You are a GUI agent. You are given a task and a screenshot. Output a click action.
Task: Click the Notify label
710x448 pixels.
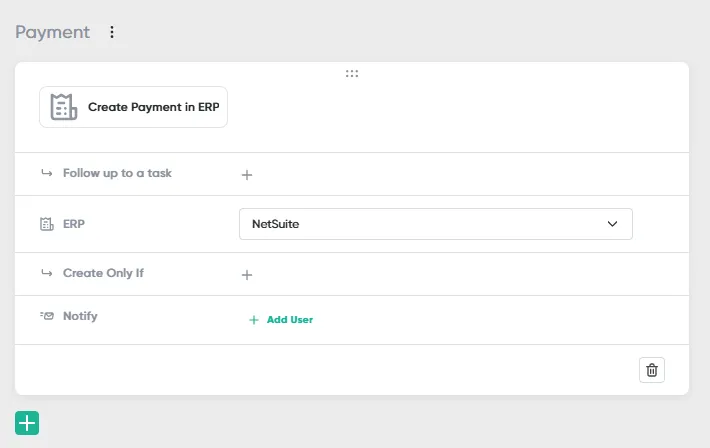tap(80, 316)
